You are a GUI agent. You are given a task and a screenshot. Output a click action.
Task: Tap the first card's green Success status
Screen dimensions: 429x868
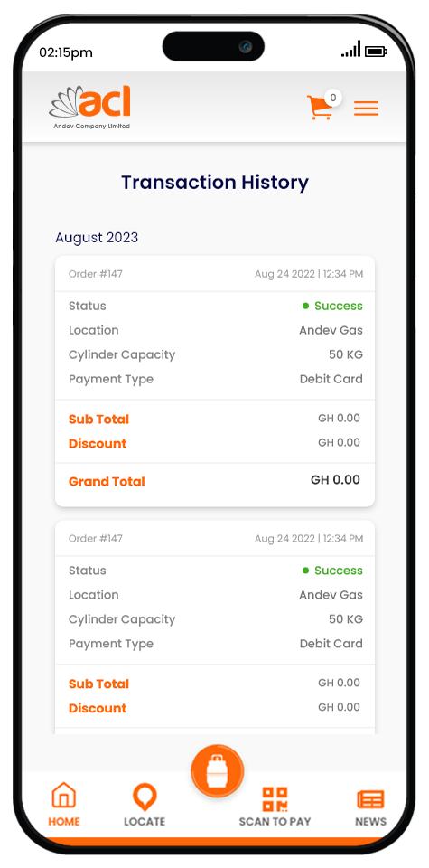[x=332, y=307]
